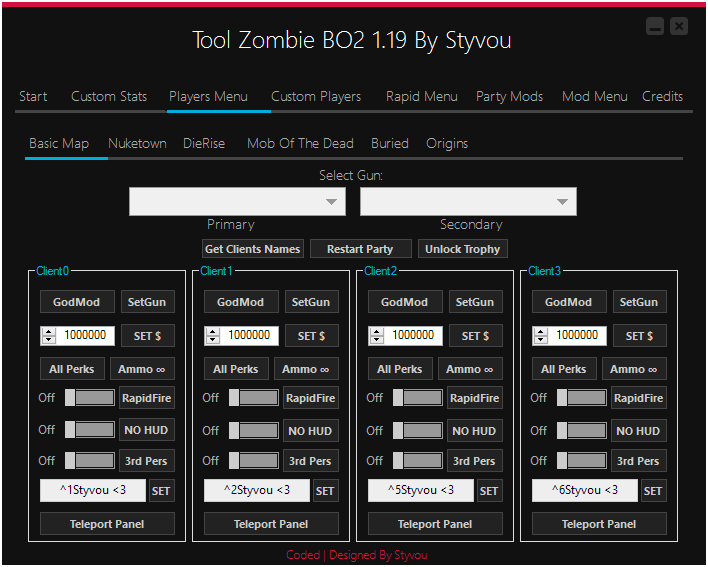Click the 1000000 money field for Client3
This screenshot has width=708, height=567.
click(569, 335)
